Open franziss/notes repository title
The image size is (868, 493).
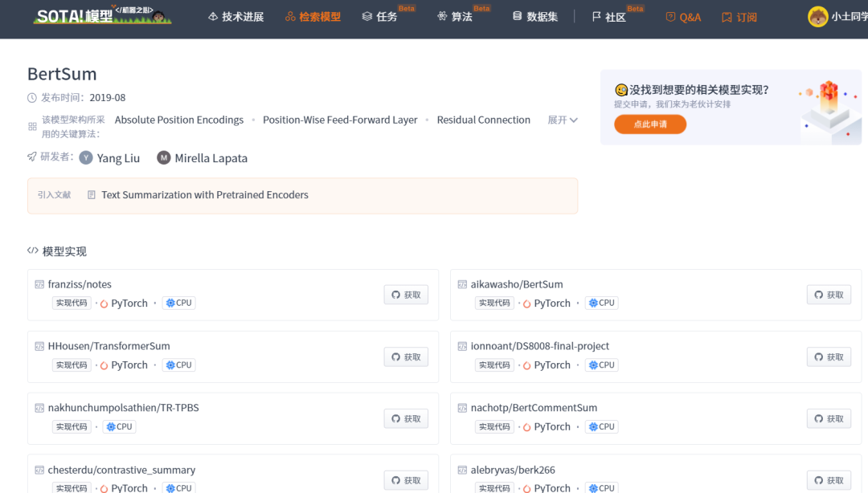[x=80, y=284]
